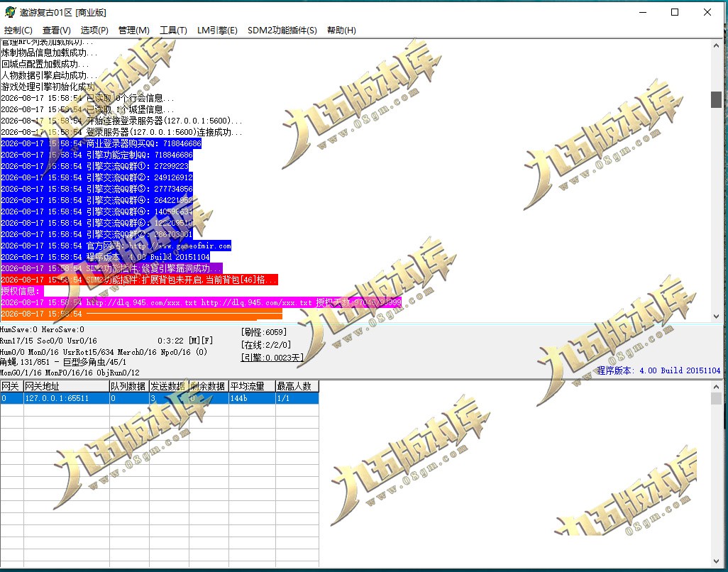Open the 控制(C) menu
This screenshot has height=572, width=728.
coord(18,31)
